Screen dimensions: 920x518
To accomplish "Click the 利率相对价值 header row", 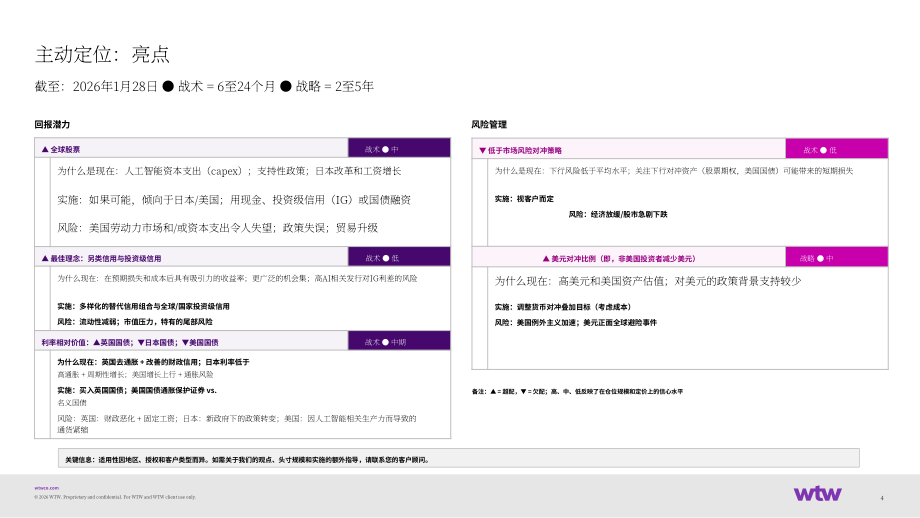I will pyautogui.click(x=191, y=342).
